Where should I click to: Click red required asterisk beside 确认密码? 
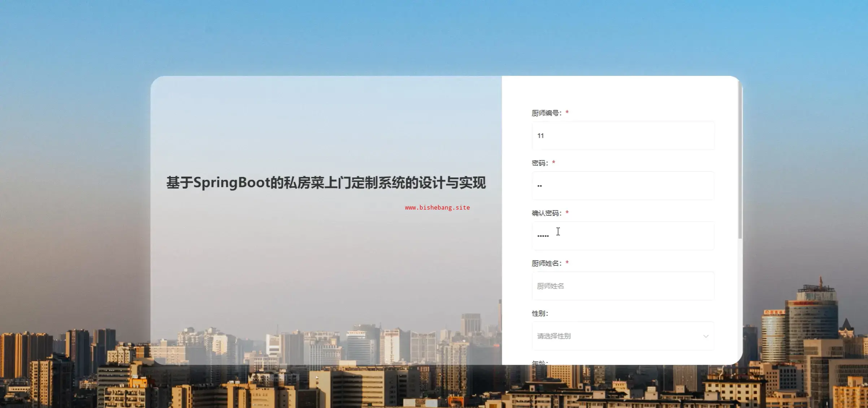click(x=567, y=212)
